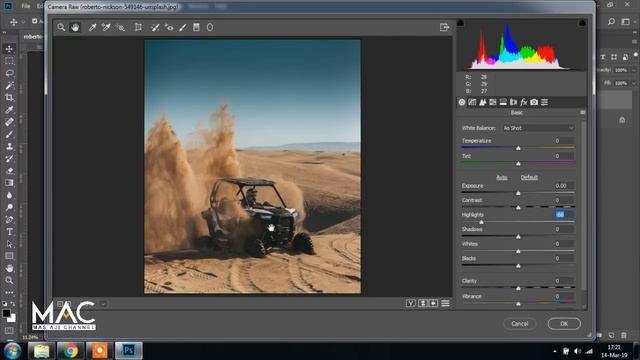Toggle the before/after view (Y) button
The image size is (640, 360).
(411, 303)
